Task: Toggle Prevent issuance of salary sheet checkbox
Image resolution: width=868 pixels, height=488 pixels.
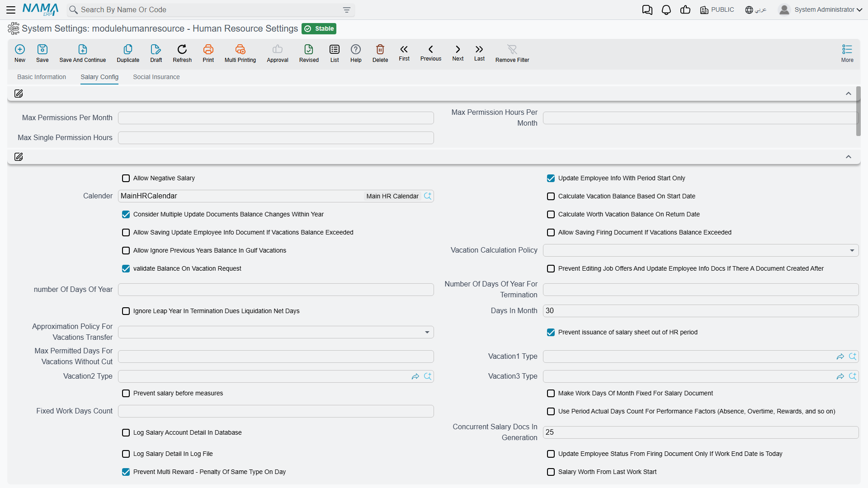Action: tap(551, 333)
